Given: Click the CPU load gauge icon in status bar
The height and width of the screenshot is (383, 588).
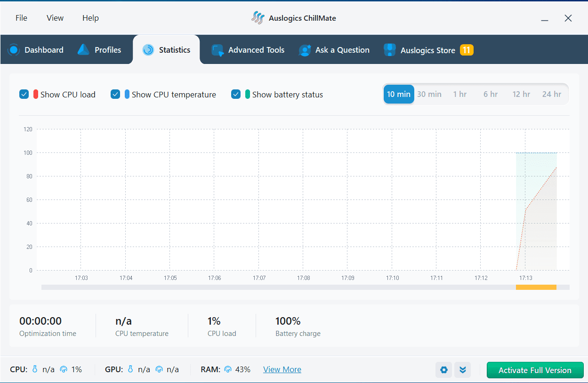Looking at the screenshot, I should click(64, 369).
